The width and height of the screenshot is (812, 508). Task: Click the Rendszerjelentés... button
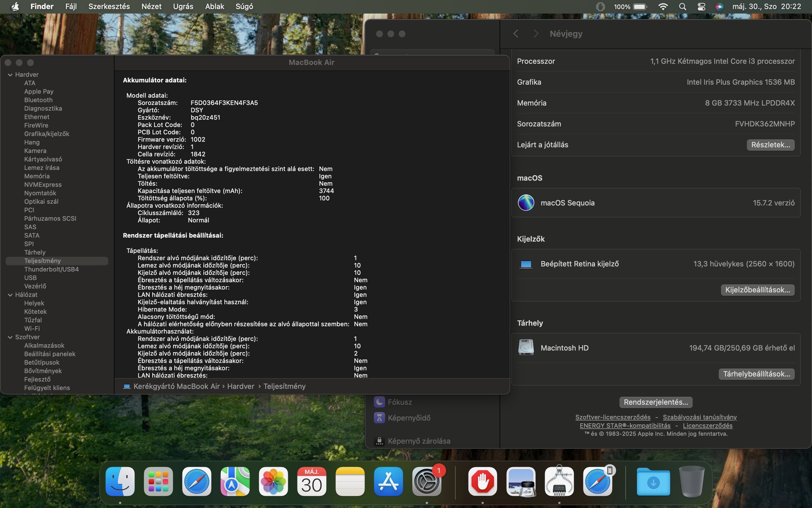point(656,402)
